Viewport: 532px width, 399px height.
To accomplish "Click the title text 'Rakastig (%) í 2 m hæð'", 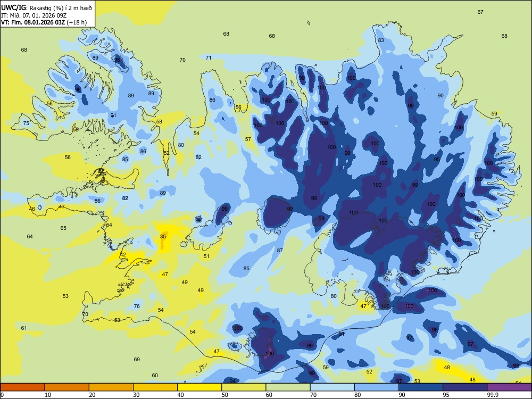I will pos(61,7).
